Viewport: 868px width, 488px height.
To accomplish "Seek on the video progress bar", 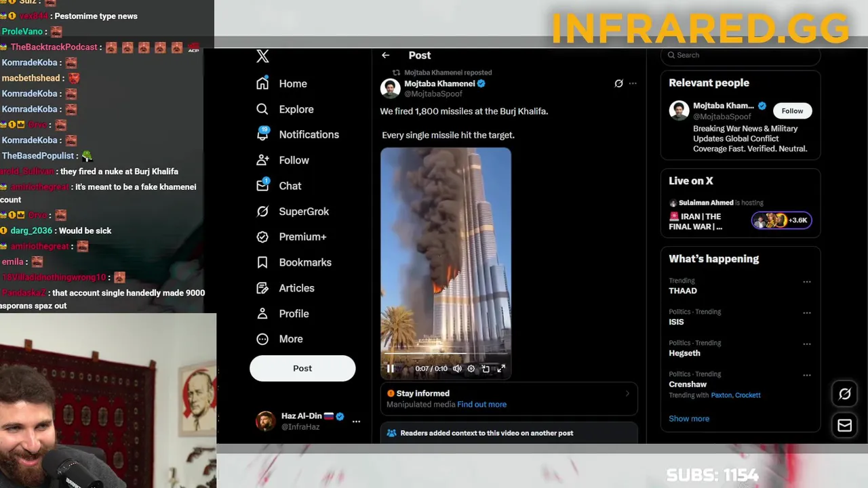I will pos(446,353).
